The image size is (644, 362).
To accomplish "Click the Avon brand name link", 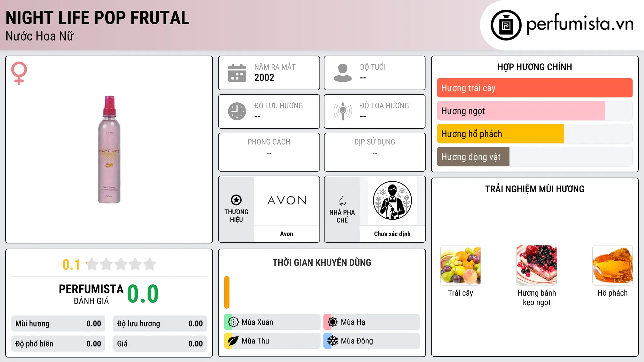I will 286,234.
